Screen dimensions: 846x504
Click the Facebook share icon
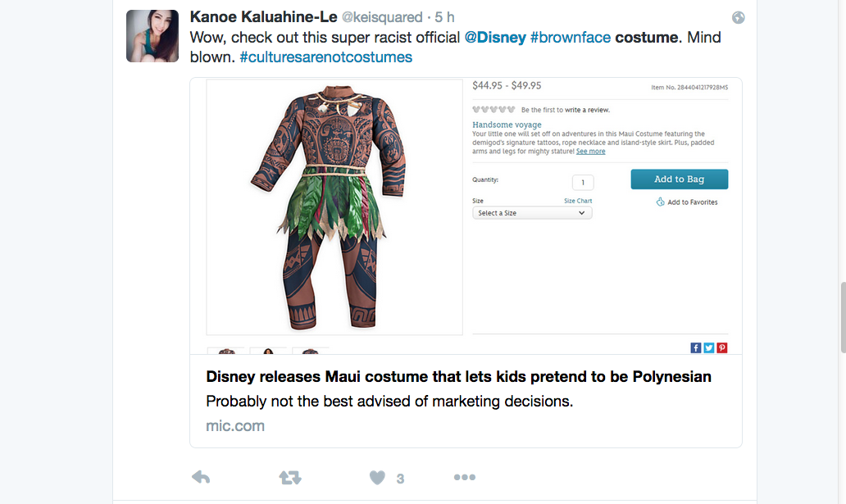[696, 347]
